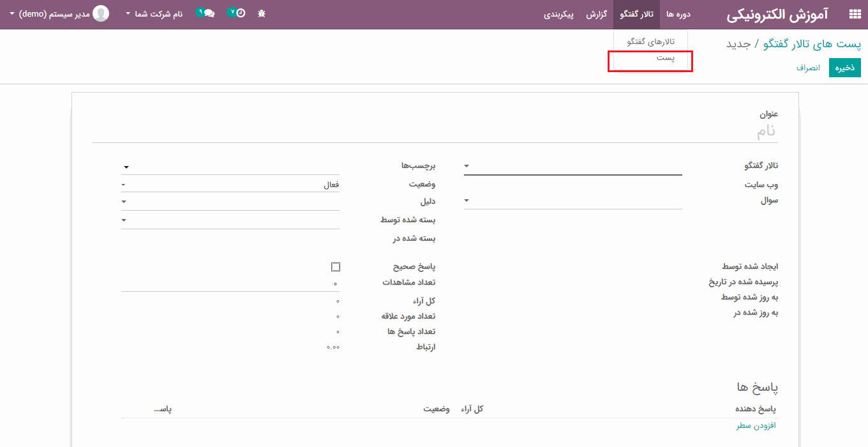Open the apps grid menu icon
Image resolution: width=868 pixels, height=447 pixels.
pyautogui.click(x=855, y=14)
